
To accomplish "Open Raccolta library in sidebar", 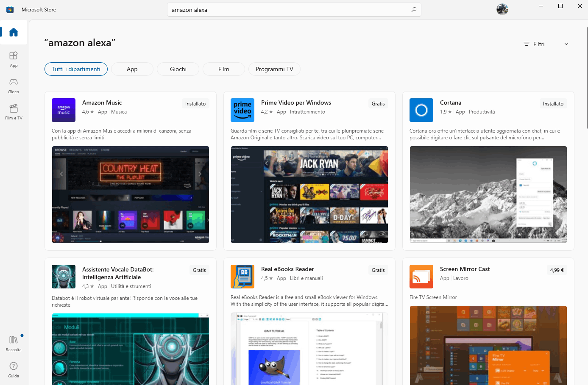I will point(14,343).
